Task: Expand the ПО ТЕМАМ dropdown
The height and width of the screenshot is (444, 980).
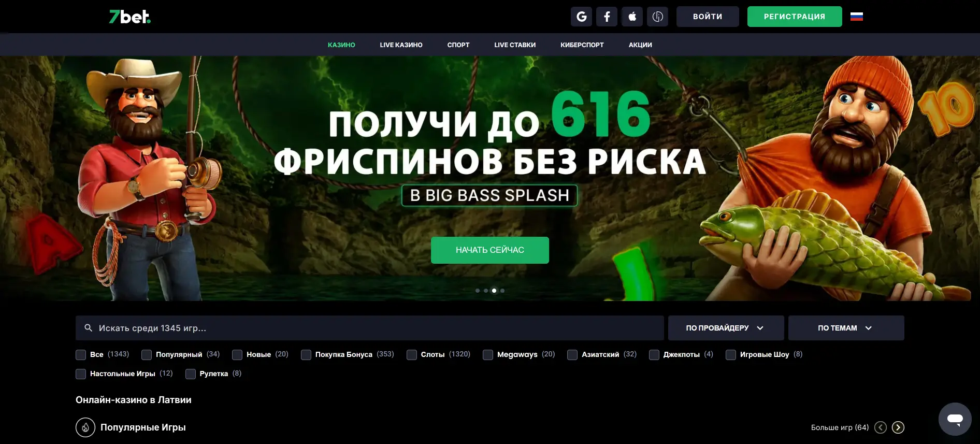Action: [x=846, y=328]
